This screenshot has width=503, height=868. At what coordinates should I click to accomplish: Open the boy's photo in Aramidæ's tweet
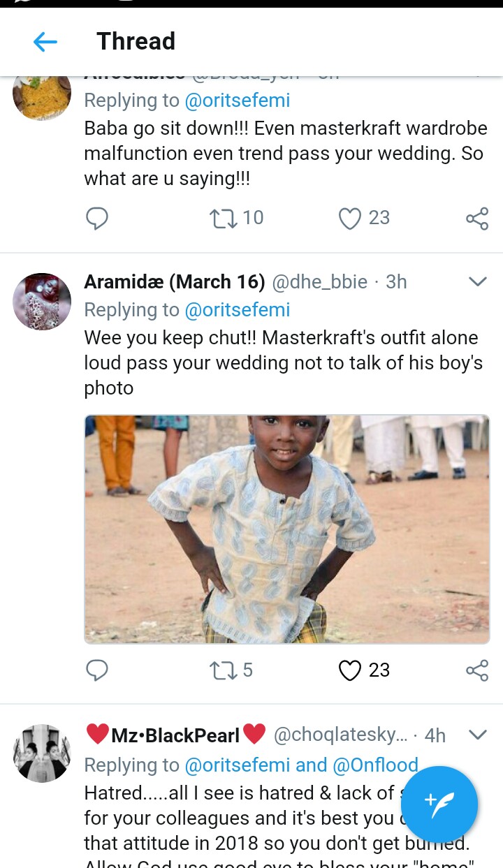click(287, 529)
